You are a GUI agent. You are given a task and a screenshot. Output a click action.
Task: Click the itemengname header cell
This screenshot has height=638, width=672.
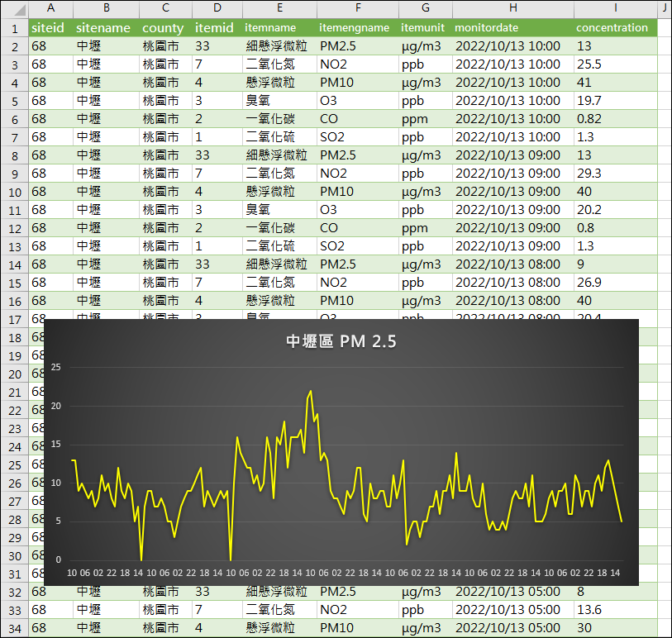[358, 28]
